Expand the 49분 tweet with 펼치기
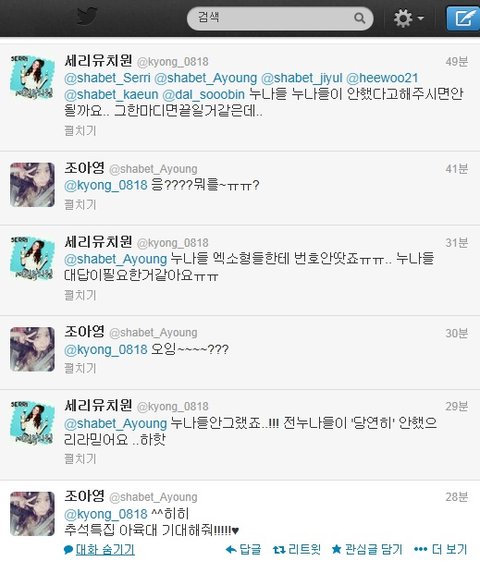The height and width of the screenshot is (561, 480). (x=80, y=131)
